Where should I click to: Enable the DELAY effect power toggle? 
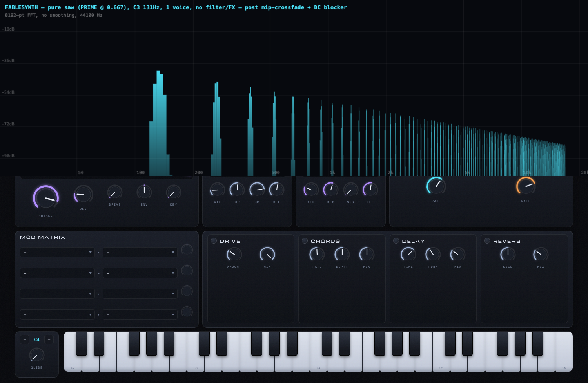[396, 241]
